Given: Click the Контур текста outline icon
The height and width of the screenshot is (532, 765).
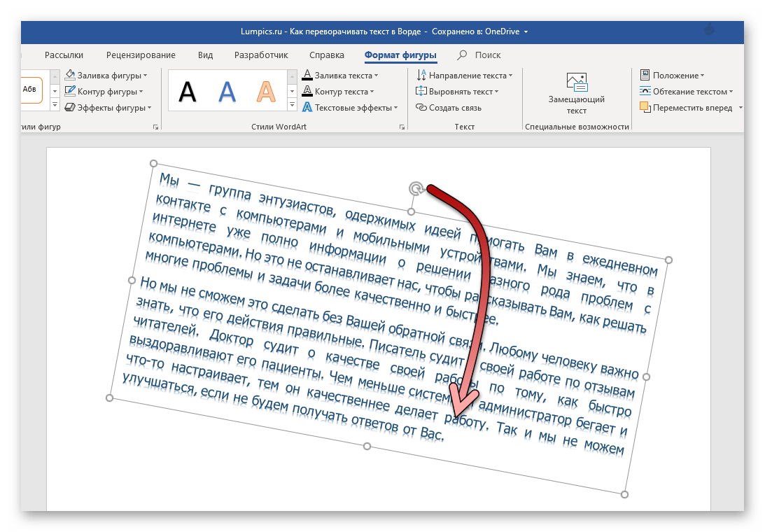Looking at the screenshot, I should click(x=307, y=91).
